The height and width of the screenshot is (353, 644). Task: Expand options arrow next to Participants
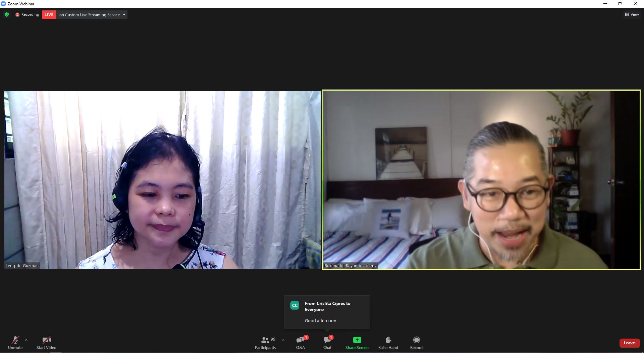pyautogui.click(x=283, y=340)
